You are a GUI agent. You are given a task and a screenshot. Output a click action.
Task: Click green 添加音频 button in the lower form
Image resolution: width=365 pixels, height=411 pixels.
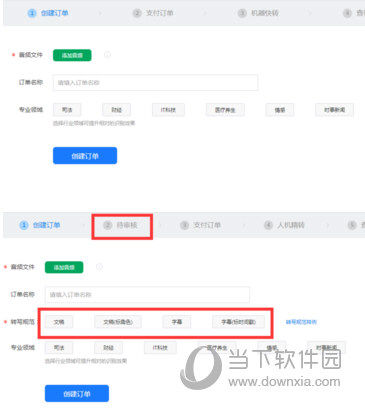[64, 267]
